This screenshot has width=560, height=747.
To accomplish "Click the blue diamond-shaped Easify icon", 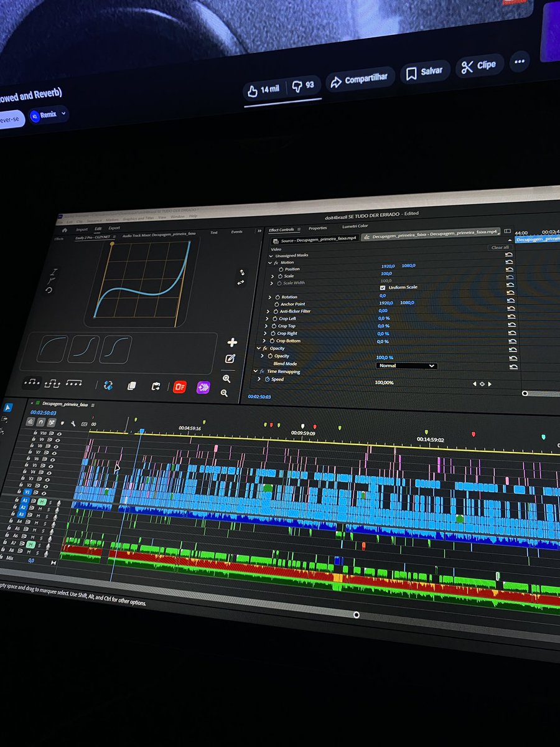I will (x=108, y=386).
